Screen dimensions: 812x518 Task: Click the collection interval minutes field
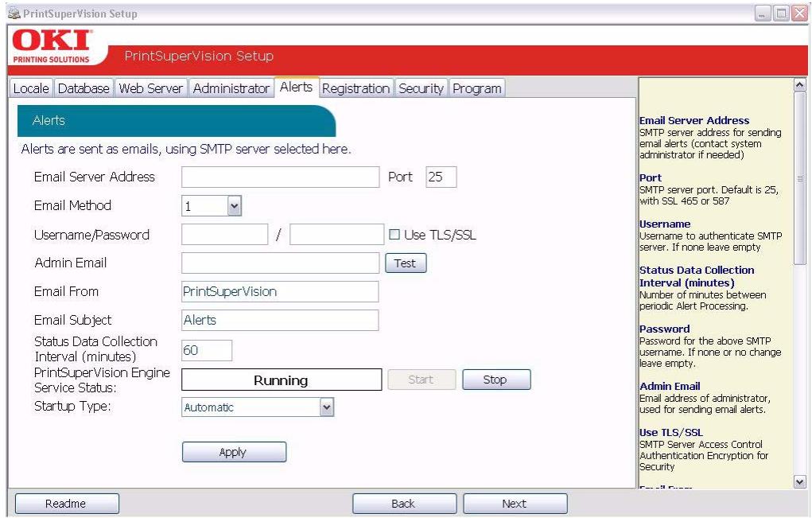click(x=207, y=351)
